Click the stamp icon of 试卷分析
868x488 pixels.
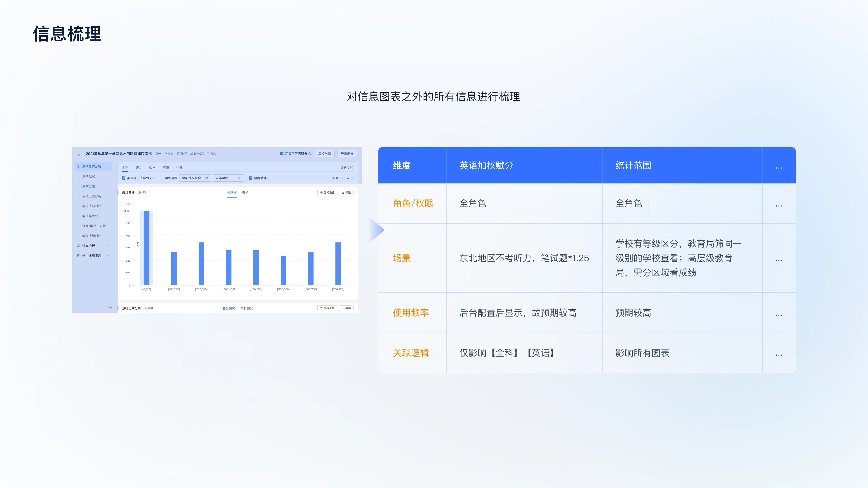click(x=78, y=246)
